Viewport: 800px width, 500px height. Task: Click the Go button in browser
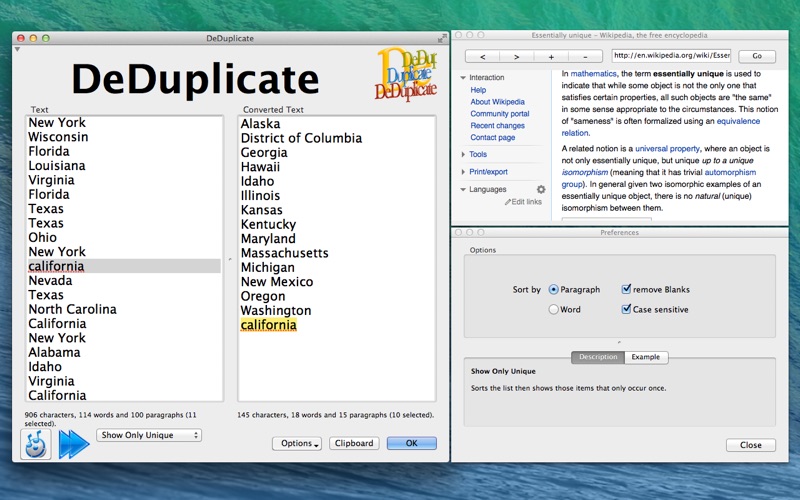pos(757,56)
